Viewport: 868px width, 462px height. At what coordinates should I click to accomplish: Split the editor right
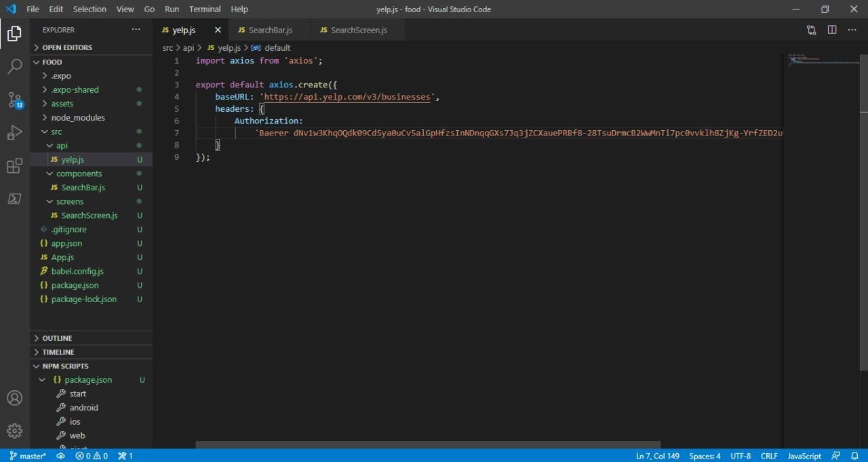pyautogui.click(x=832, y=30)
